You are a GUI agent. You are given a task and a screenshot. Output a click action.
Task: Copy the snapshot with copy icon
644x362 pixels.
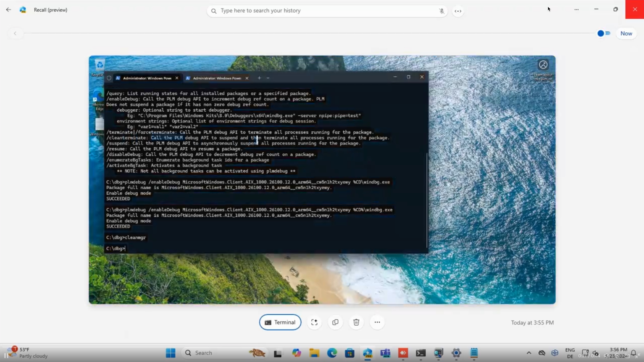[335, 322]
